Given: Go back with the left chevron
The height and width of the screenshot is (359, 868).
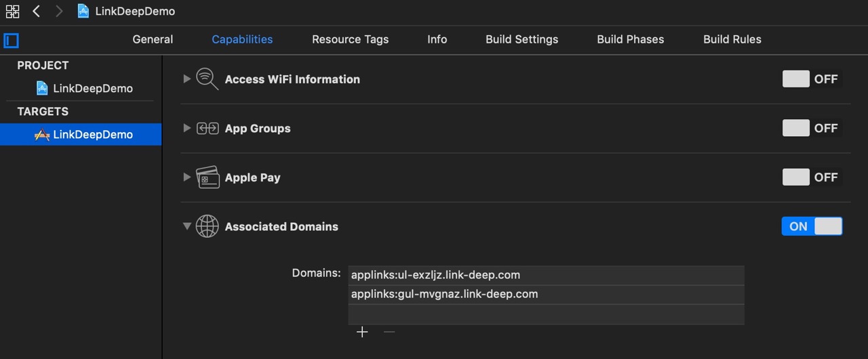Looking at the screenshot, I should pyautogui.click(x=37, y=12).
